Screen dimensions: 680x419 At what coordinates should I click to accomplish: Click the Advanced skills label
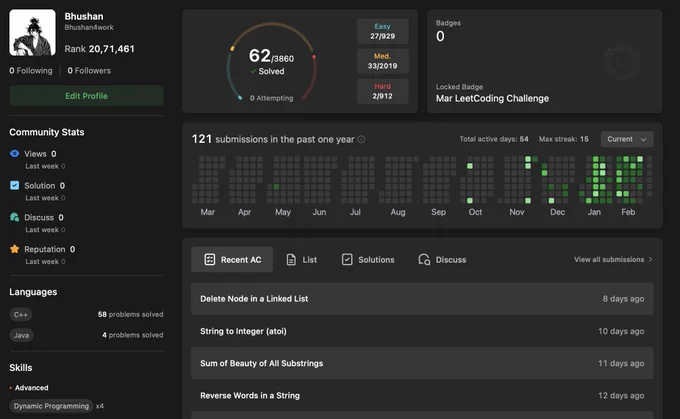[31, 388]
